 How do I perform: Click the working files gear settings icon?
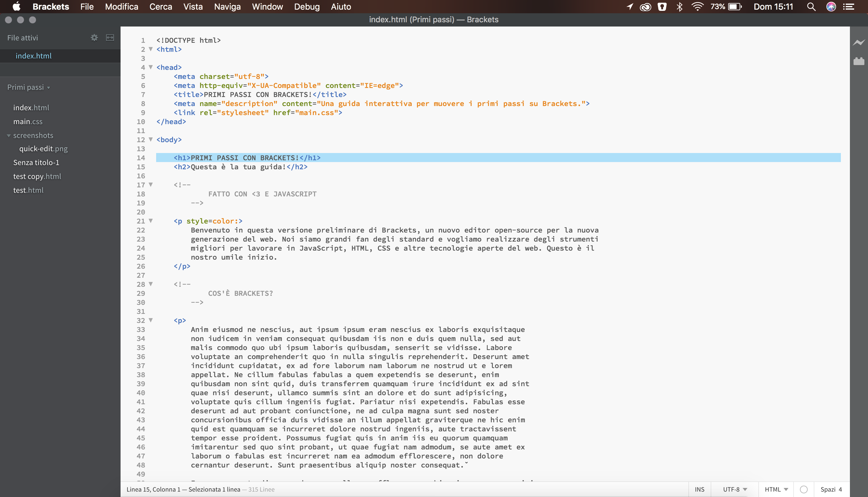[94, 38]
